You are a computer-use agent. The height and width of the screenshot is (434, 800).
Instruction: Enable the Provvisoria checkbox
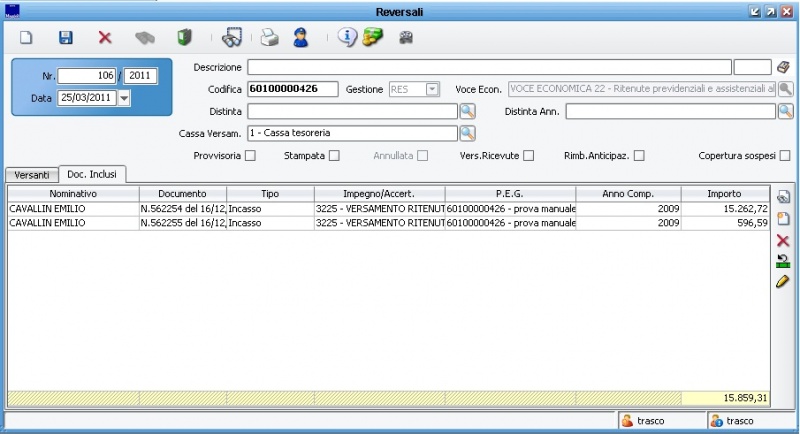250,156
